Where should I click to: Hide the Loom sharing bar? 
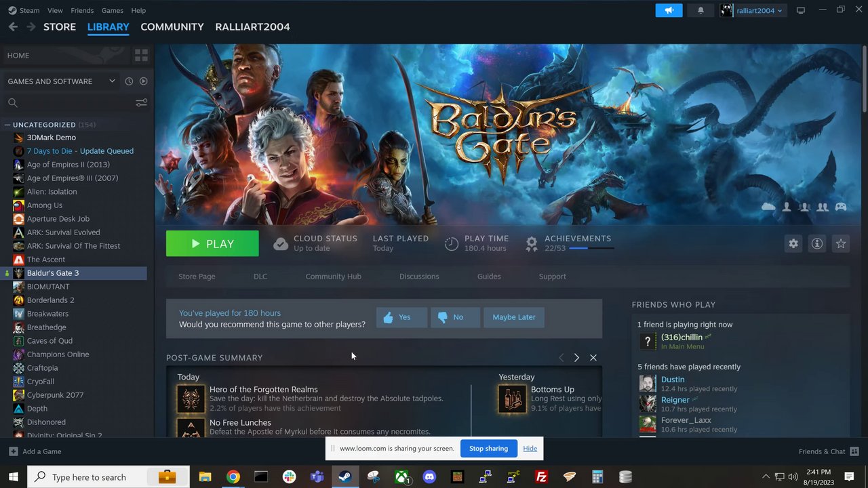point(530,449)
